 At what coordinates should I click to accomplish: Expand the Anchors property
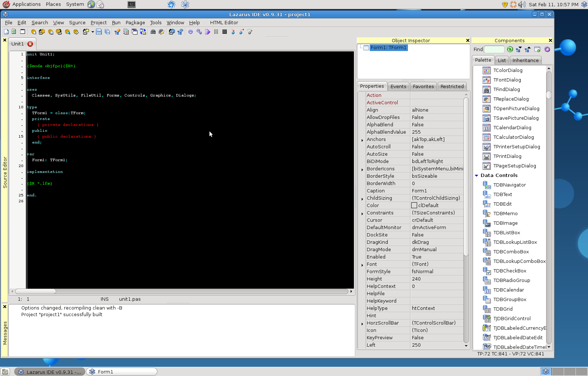(362, 140)
